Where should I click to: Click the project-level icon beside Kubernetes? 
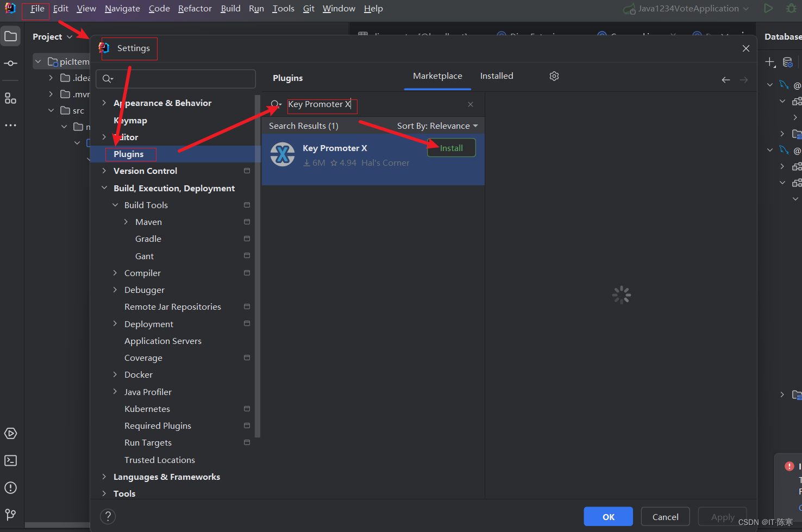(x=247, y=409)
